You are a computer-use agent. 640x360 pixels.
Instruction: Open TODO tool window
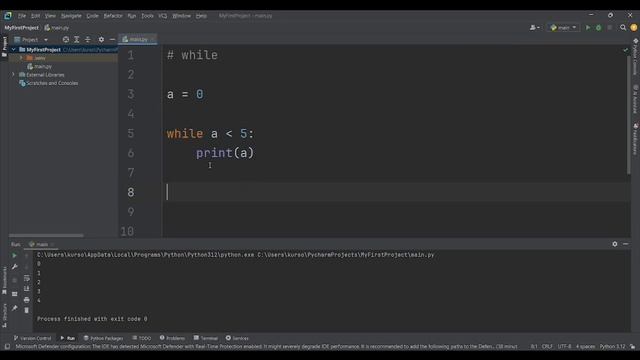pos(142,338)
